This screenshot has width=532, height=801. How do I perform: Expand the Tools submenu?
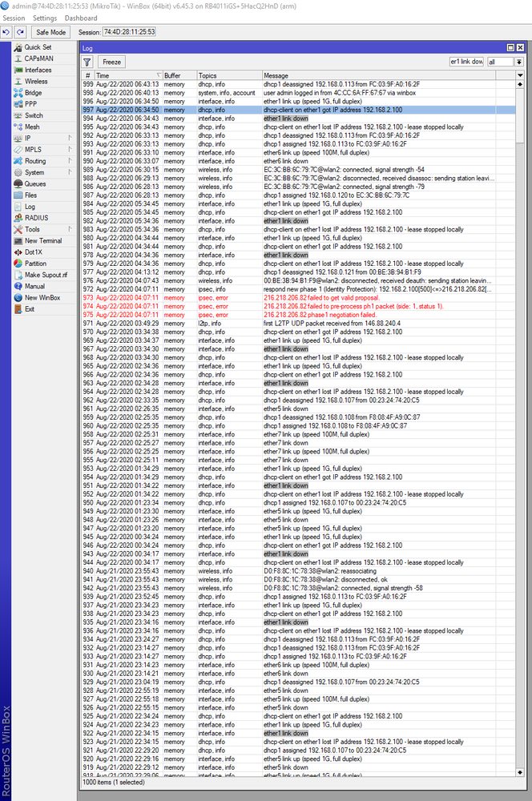click(x=32, y=229)
